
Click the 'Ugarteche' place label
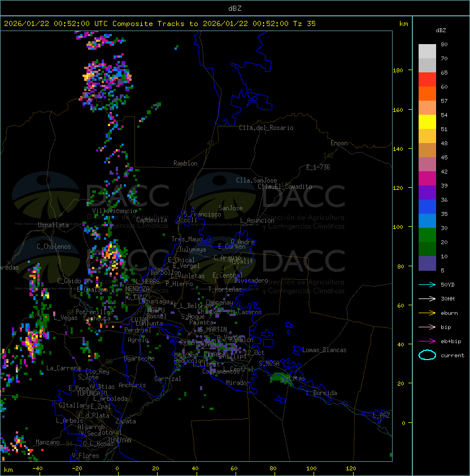click(x=140, y=358)
